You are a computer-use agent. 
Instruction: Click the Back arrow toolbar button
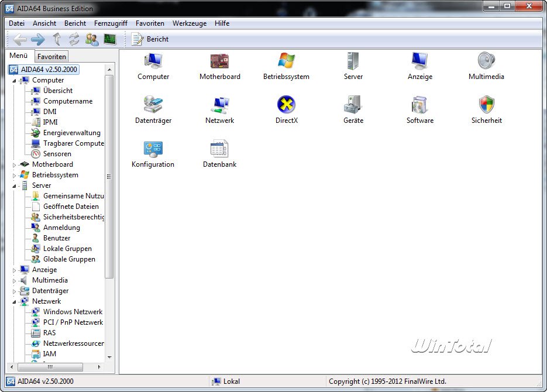[x=19, y=39]
